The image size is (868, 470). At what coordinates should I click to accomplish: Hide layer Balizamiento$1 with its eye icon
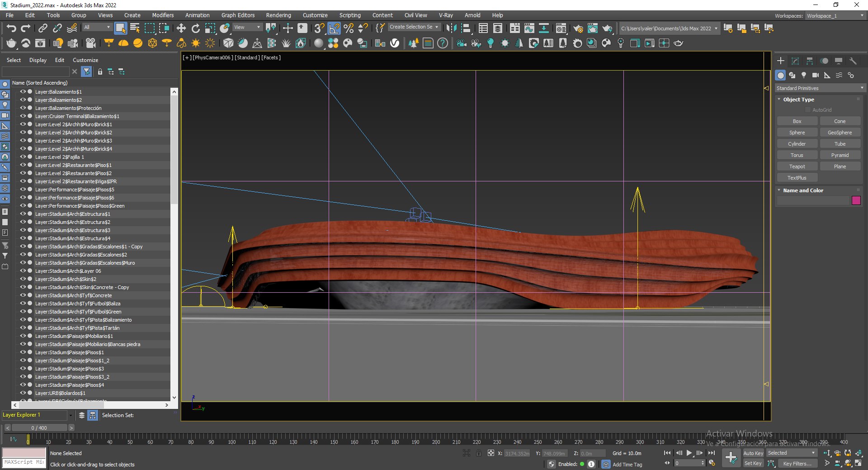(x=23, y=91)
